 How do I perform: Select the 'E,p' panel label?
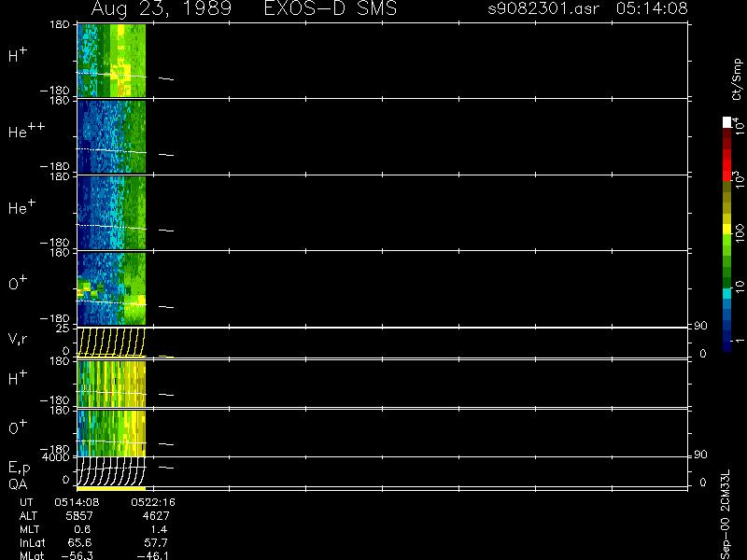19,469
